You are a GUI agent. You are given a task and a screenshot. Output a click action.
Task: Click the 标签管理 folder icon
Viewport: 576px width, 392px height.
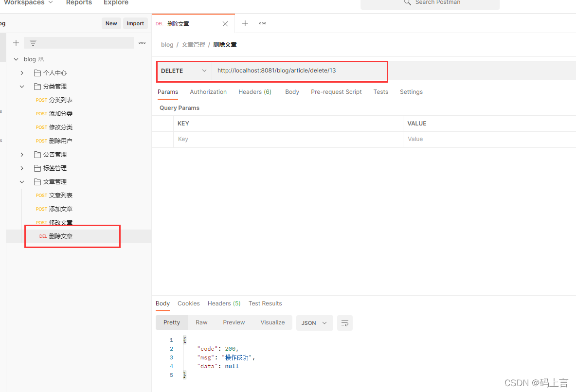[x=37, y=168]
